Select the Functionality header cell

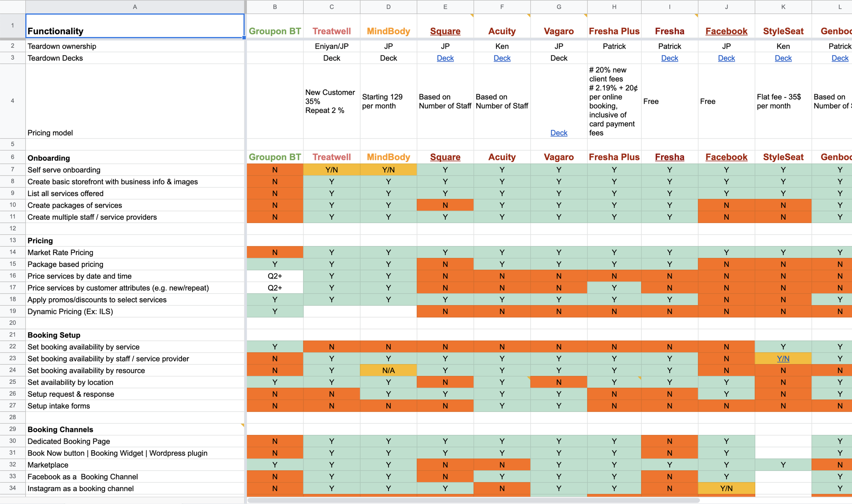pyautogui.click(x=135, y=26)
